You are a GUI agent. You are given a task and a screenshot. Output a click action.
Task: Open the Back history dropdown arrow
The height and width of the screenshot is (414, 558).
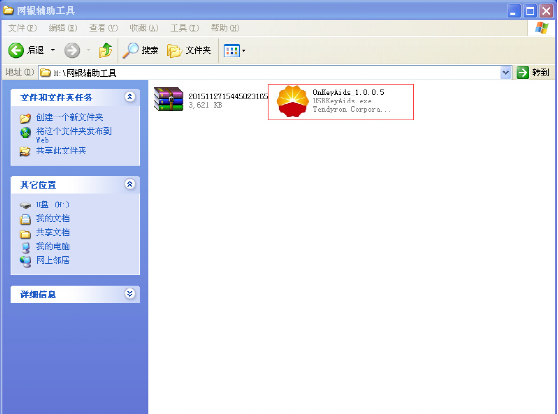point(53,50)
